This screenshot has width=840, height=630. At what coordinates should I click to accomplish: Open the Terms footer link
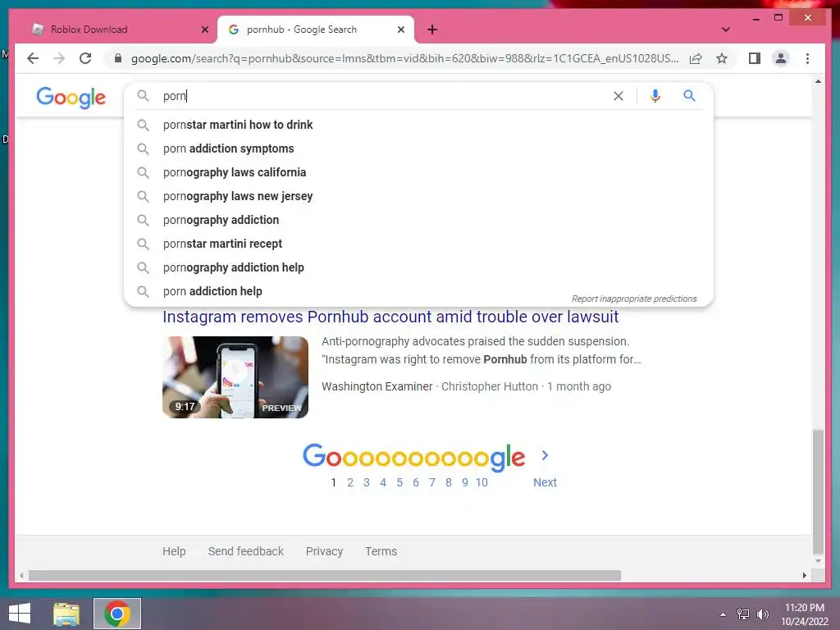click(381, 551)
